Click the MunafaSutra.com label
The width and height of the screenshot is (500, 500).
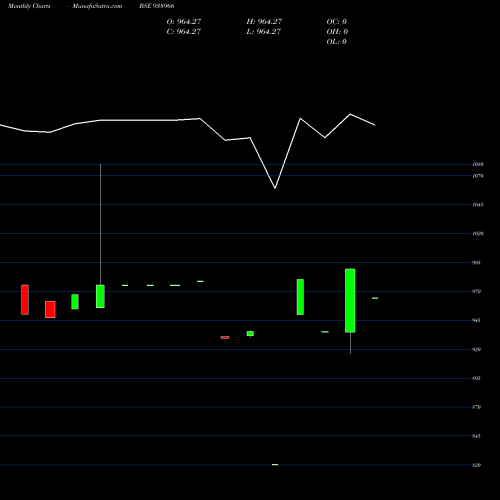point(97,6)
